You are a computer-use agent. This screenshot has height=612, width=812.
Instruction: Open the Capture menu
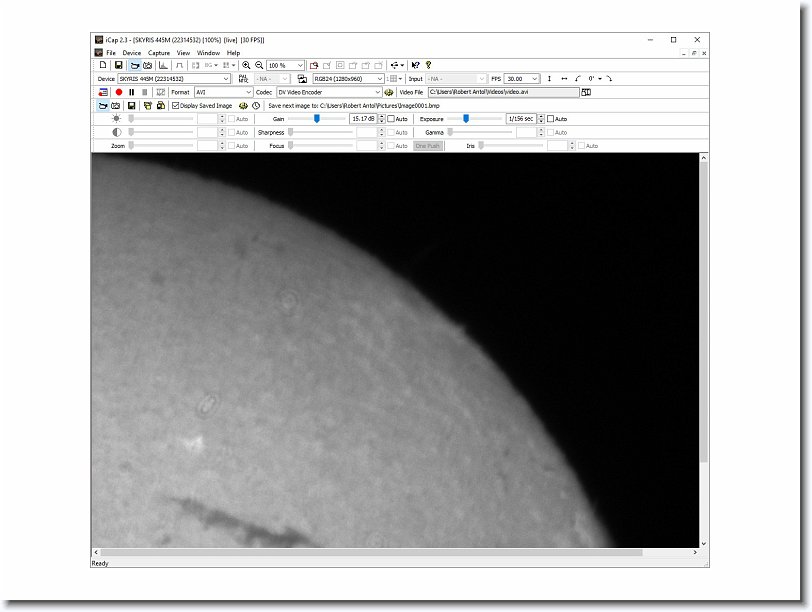tap(158, 53)
